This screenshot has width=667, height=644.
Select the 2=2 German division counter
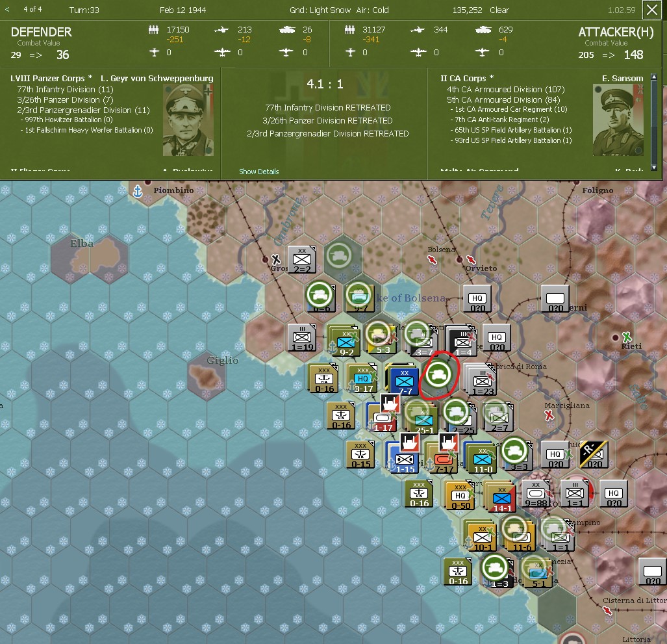point(301,260)
